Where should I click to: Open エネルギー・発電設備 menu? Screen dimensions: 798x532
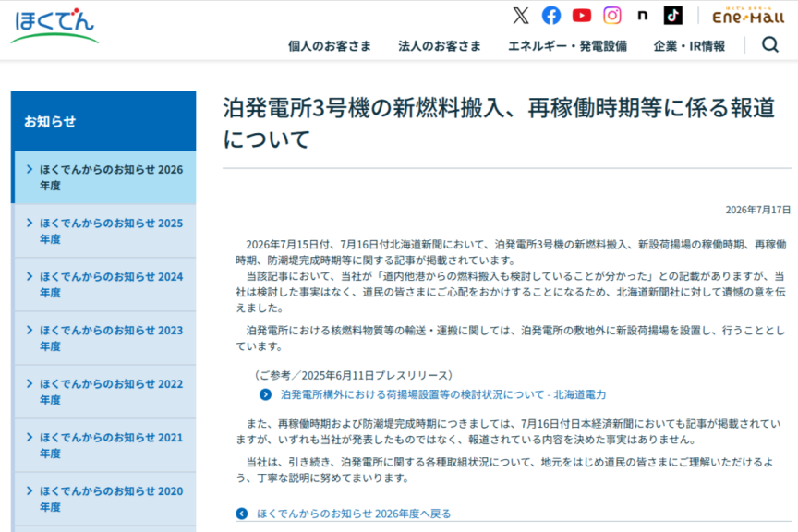[x=567, y=46]
